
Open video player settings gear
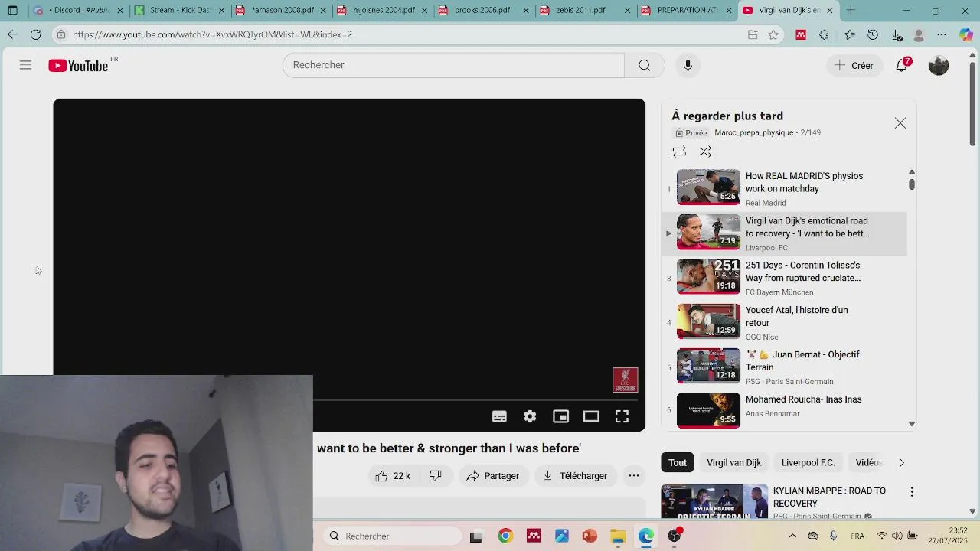530,416
